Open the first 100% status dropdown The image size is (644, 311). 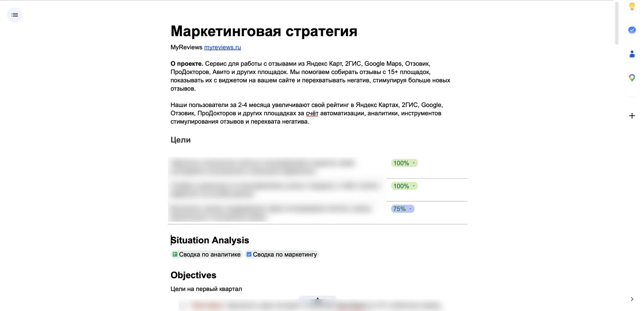[404, 163]
